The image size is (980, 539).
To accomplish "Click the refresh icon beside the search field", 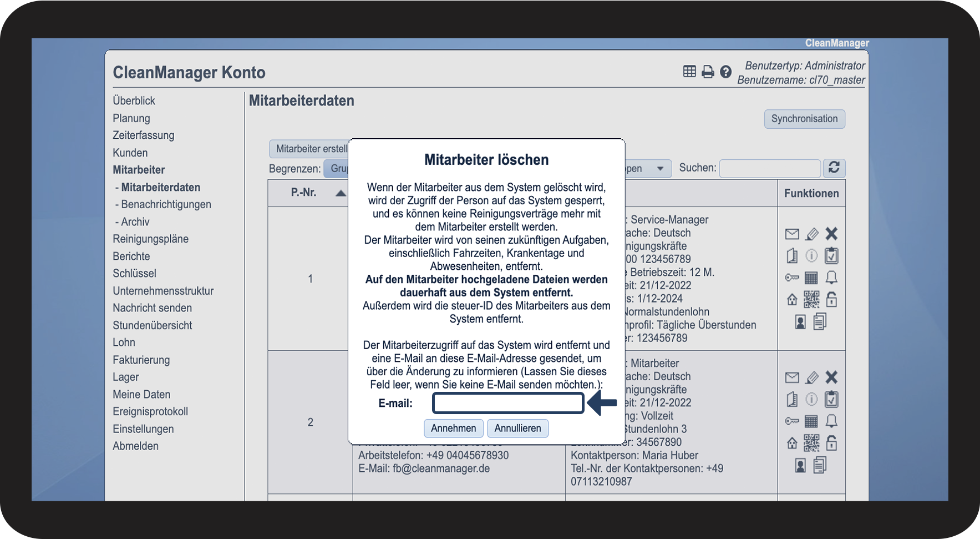I will (834, 168).
